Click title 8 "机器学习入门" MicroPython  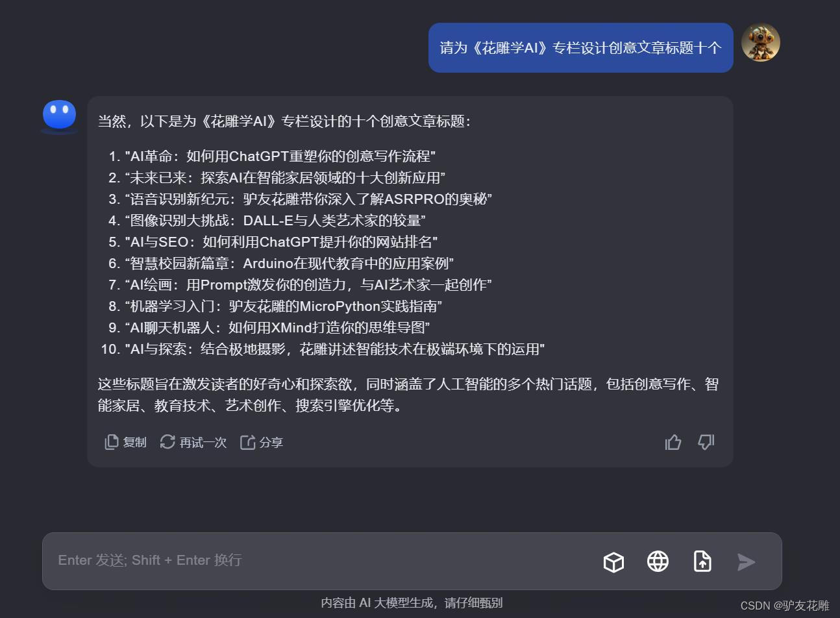[284, 306]
